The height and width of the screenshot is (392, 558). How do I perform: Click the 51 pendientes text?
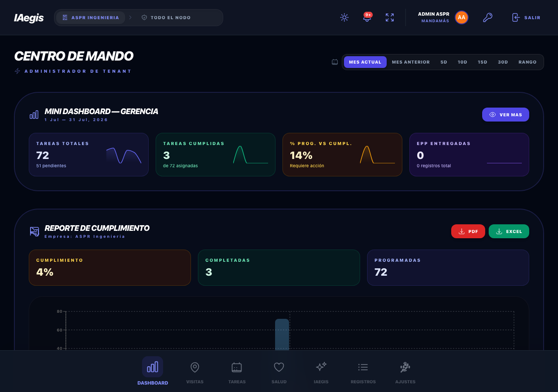click(x=51, y=166)
